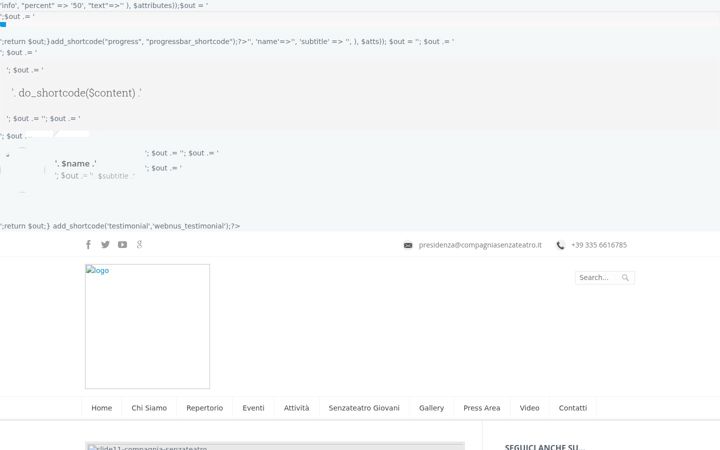Click the 'Seguici anche su...' heading

click(x=545, y=447)
